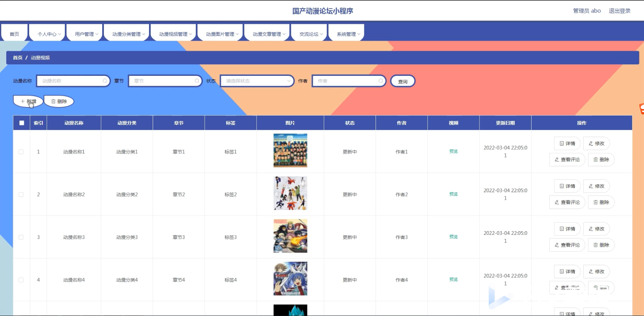Click search icon in 动漫名称 field

tap(105, 81)
